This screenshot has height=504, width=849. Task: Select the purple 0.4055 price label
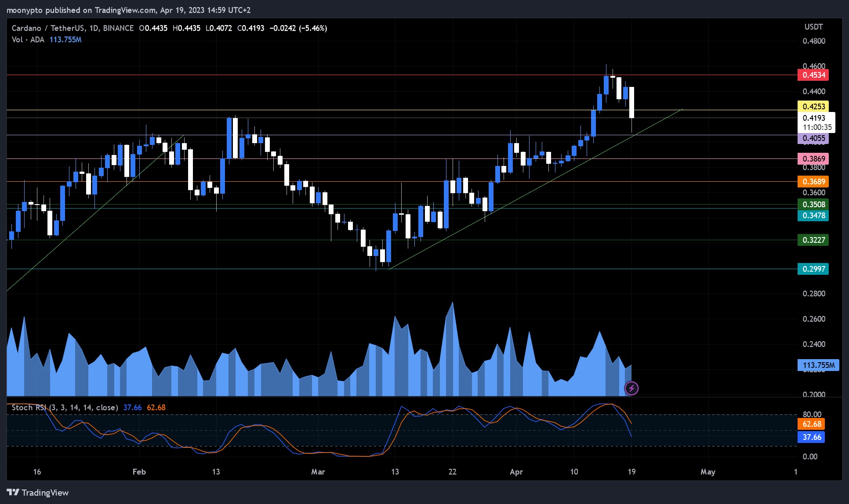[813, 138]
